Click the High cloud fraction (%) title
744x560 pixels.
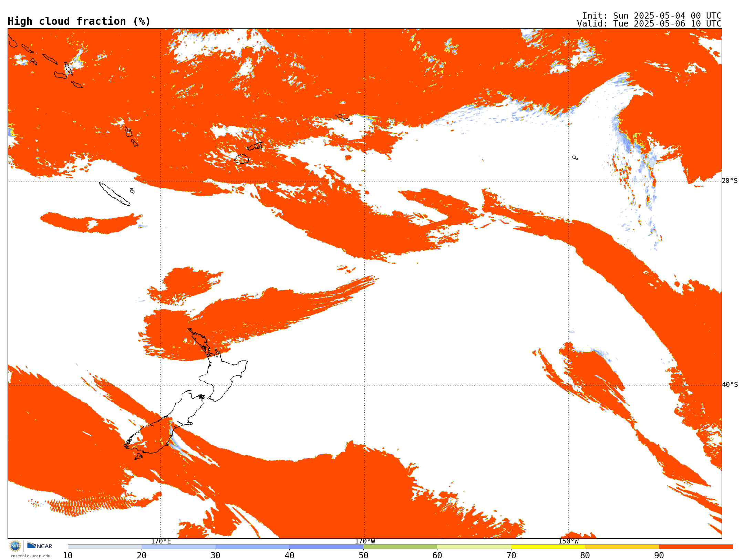click(79, 21)
